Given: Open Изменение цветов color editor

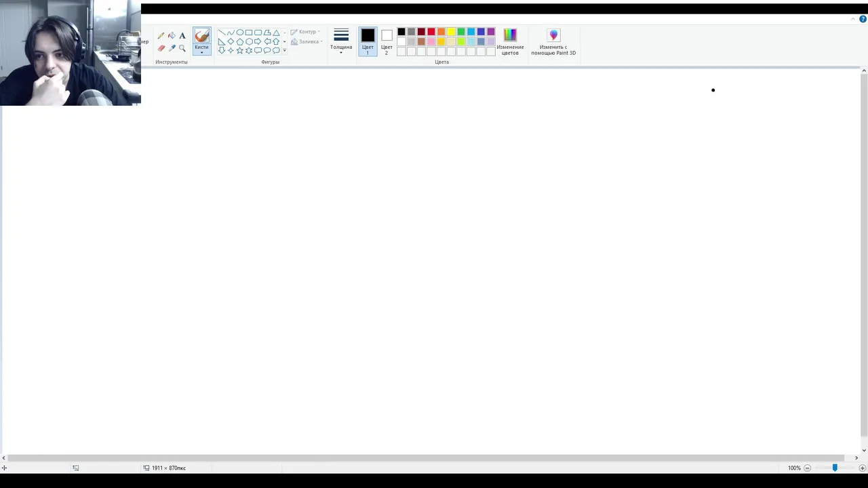Looking at the screenshot, I should 510,41.
